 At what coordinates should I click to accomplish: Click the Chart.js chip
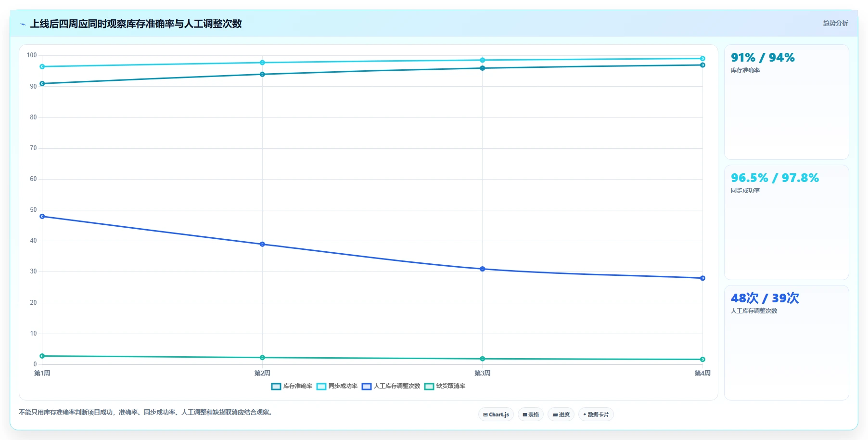point(496,414)
